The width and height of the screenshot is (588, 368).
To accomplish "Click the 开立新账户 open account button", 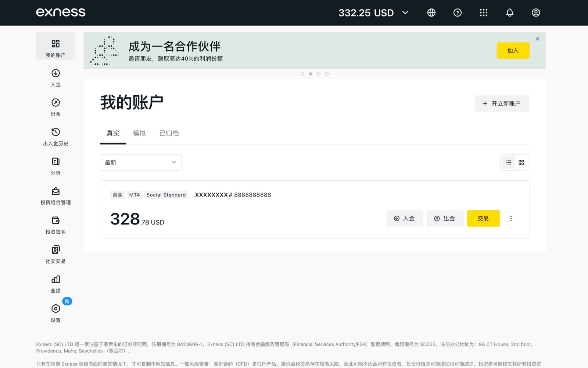I will 502,104.
